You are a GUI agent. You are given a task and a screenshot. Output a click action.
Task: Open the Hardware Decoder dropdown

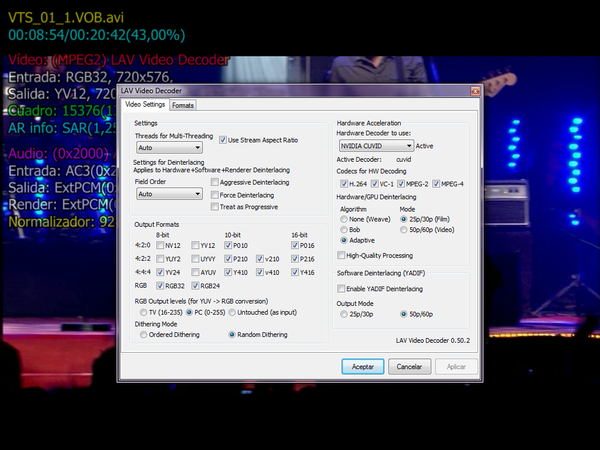pos(374,146)
